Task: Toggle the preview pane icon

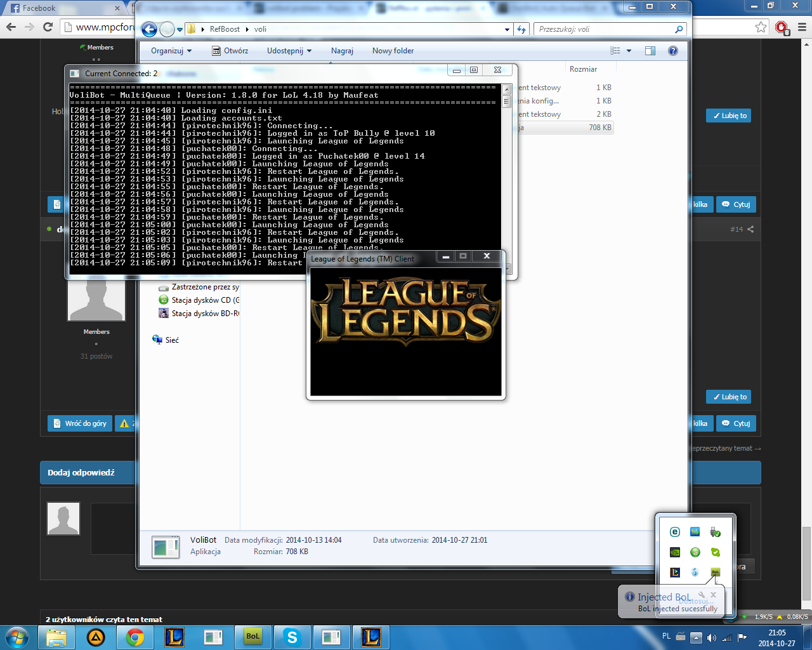Action: 650,51
